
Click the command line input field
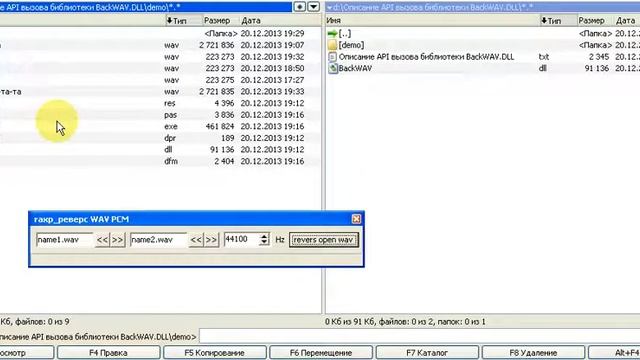419,337
